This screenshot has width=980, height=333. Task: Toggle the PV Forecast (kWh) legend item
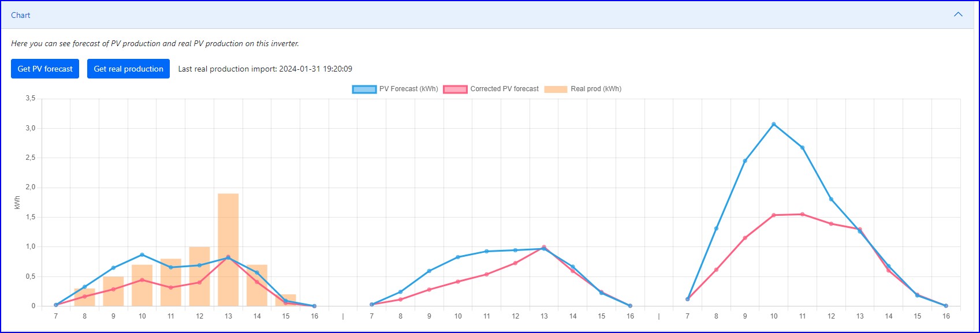click(396, 89)
